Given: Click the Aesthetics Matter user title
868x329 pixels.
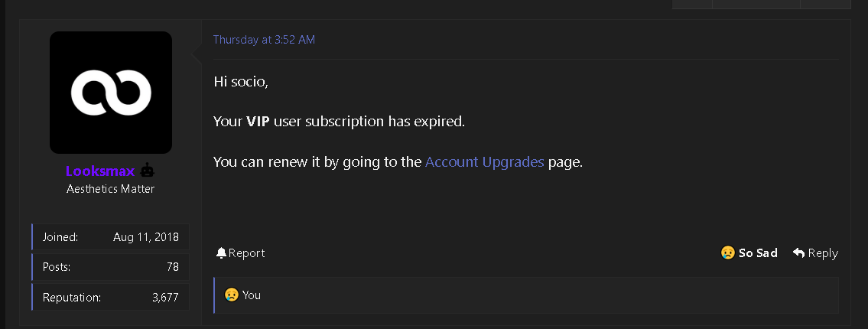Looking at the screenshot, I should (111, 189).
